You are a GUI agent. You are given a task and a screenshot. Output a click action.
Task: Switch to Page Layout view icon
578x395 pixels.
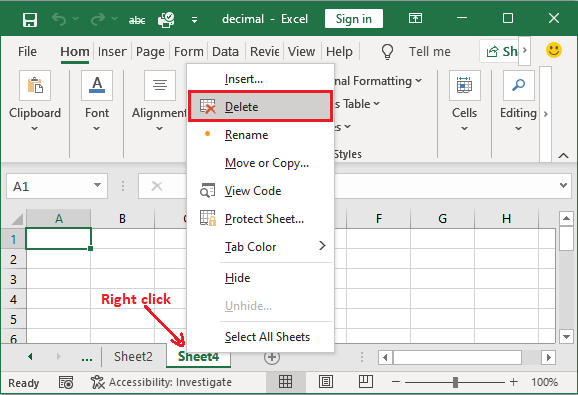pyautogui.click(x=326, y=382)
